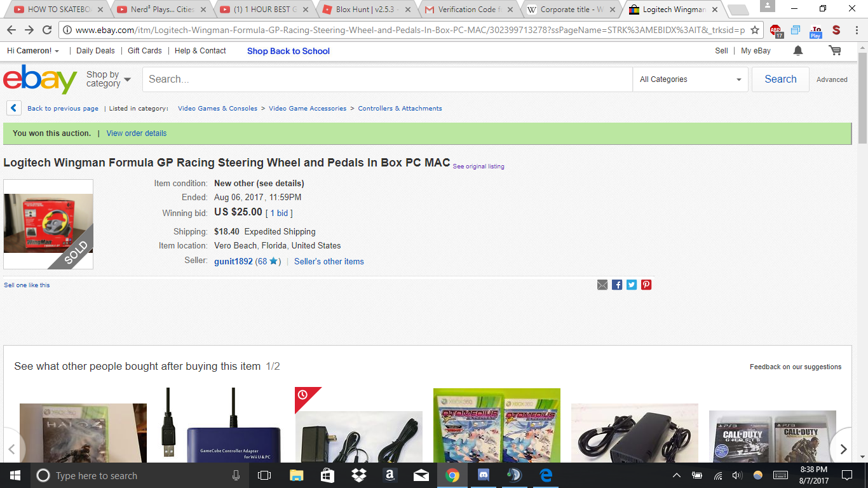This screenshot has height=488, width=868.
Task: Switch to the Corporate title Wikipedia tab
Action: [x=572, y=10]
